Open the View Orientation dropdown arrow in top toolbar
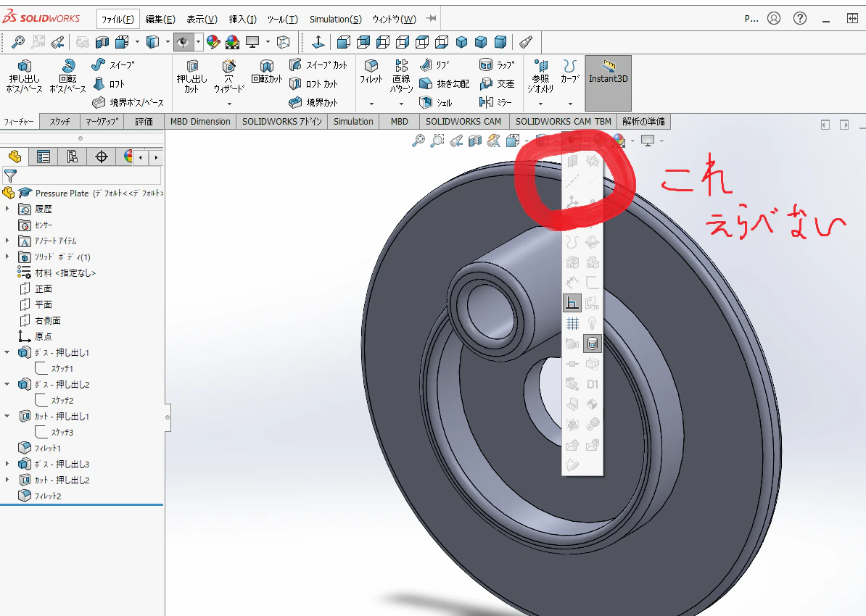 [137, 42]
